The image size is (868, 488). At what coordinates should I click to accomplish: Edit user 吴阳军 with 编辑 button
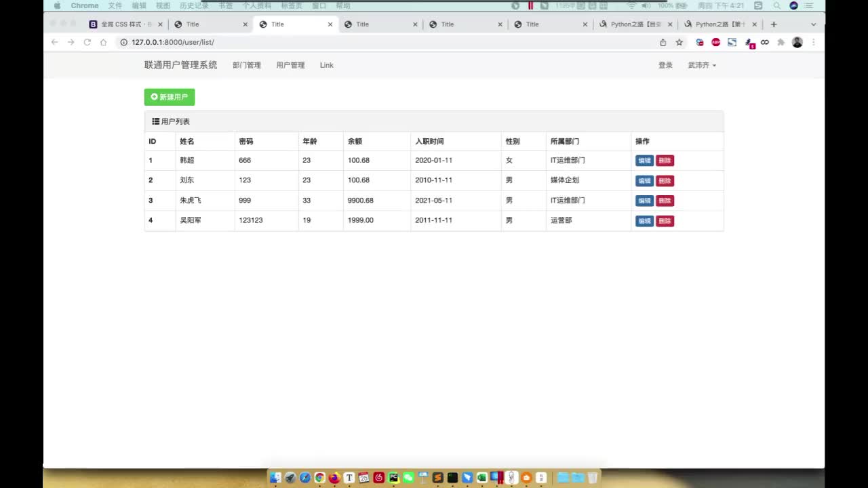[644, 221]
